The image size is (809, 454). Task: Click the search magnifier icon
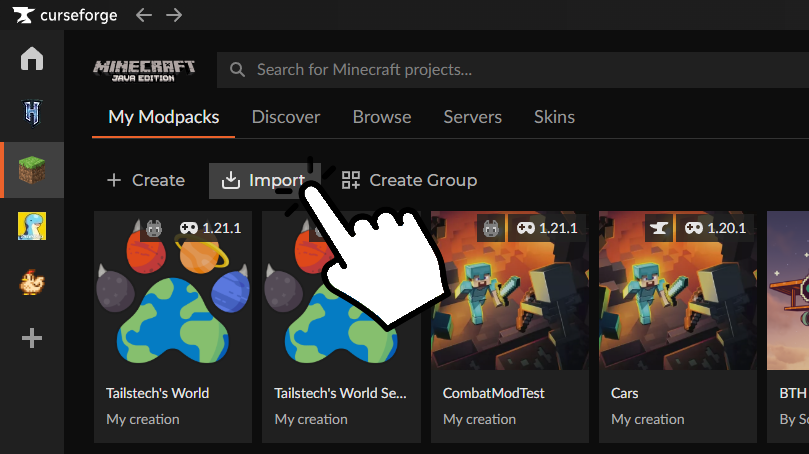click(237, 70)
